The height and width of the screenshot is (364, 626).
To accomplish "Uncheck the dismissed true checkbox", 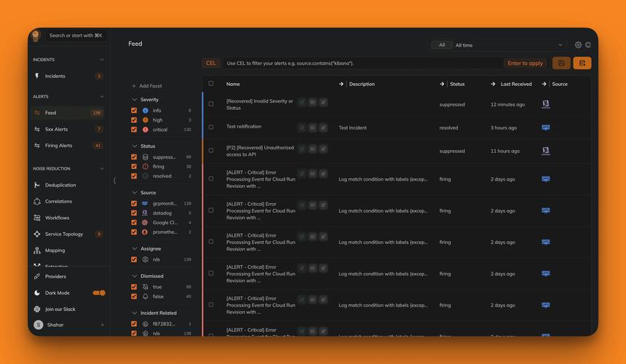I will 134,287.
